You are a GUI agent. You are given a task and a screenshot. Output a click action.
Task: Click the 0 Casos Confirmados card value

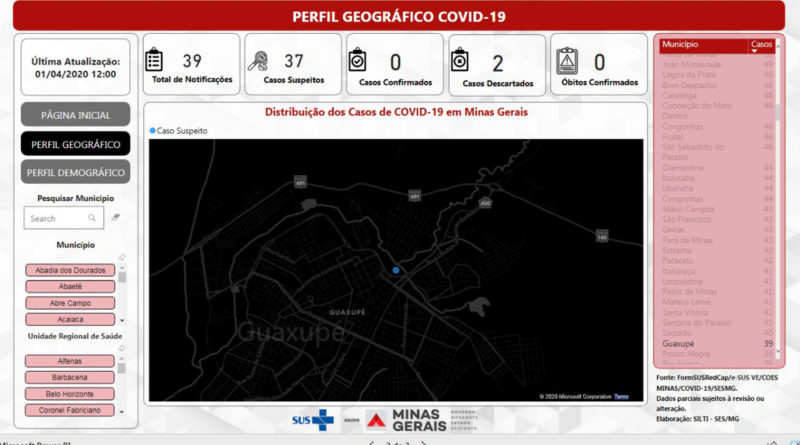395,62
